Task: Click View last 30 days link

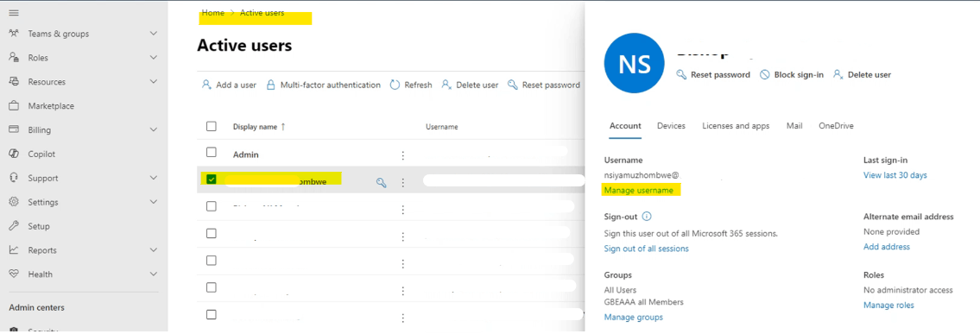Action: 895,175
